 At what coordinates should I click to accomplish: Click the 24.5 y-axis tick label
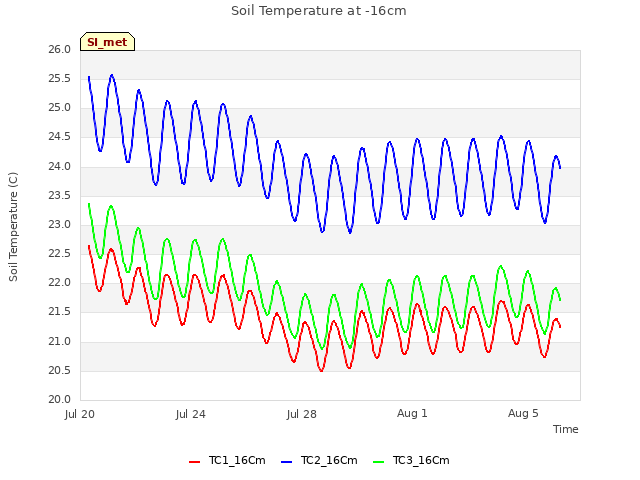click(60, 137)
